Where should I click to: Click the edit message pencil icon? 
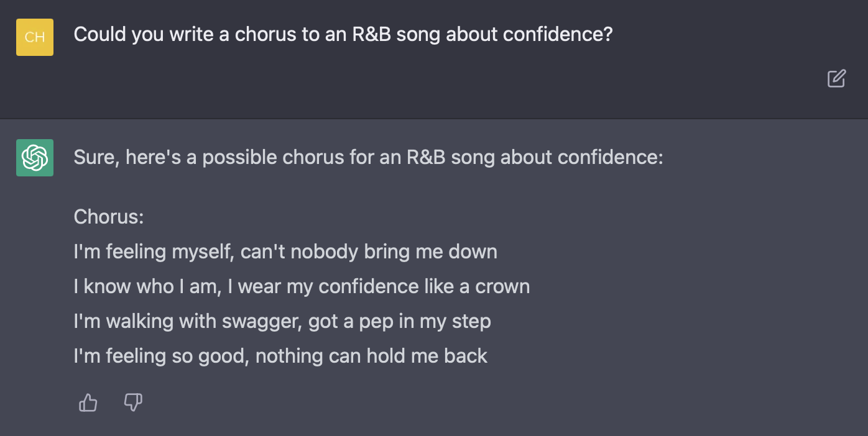(836, 78)
